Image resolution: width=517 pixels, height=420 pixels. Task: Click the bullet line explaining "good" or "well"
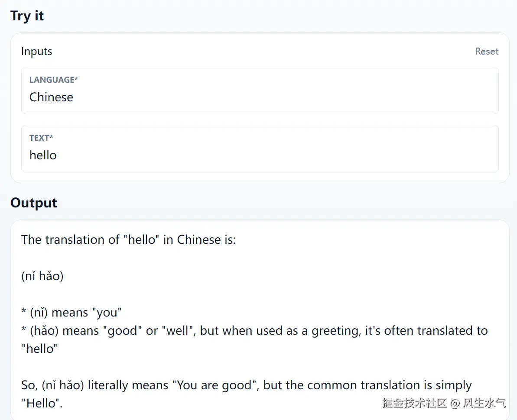click(254, 331)
